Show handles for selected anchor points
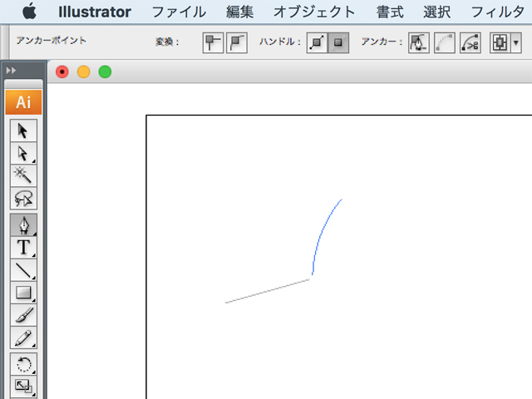The height and width of the screenshot is (399, 532). coord(318,42)
